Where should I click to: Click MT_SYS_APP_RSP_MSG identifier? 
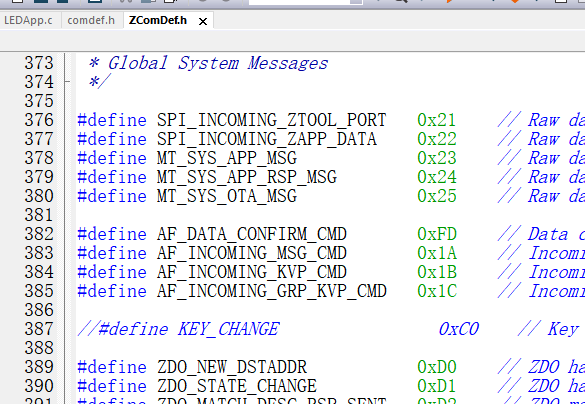click(247, 177)
